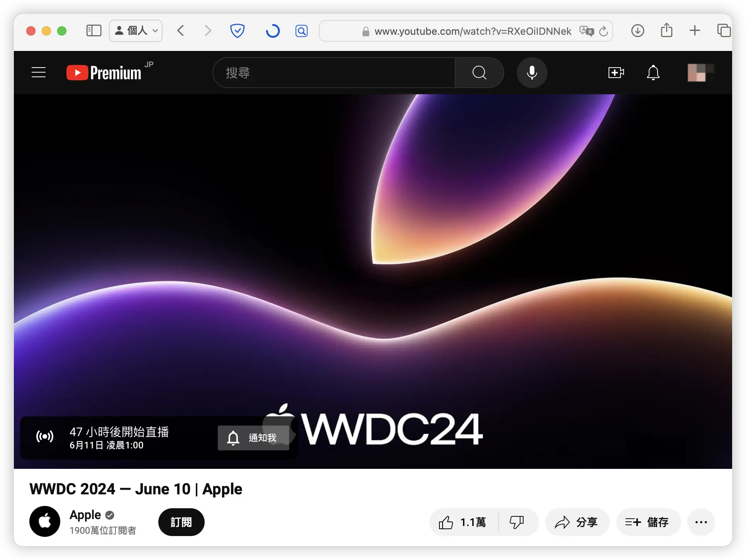This screenshot has width=746, height=560.
Task: Open the 個人 profile dropdown
Action: (x=136, y=31)
